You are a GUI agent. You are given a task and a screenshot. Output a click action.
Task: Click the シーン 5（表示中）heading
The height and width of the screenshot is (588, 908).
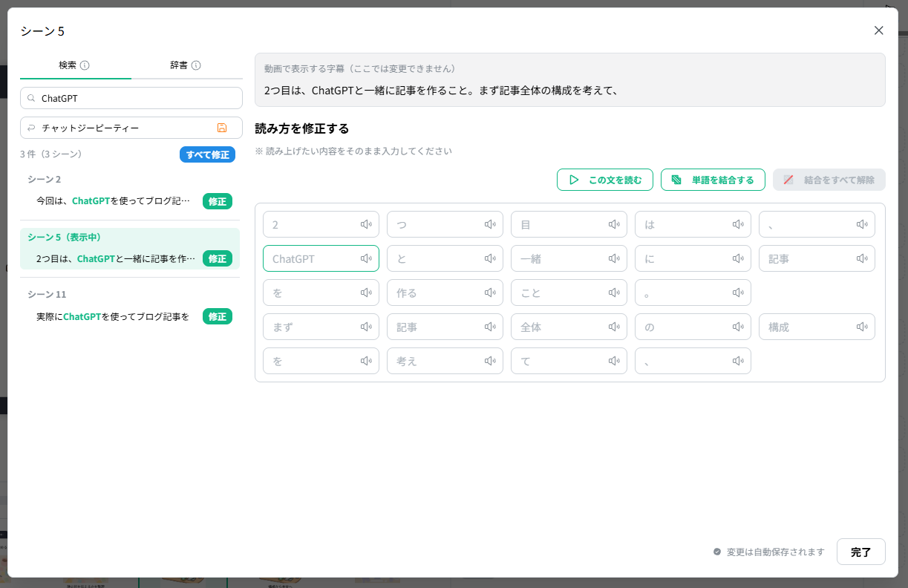[65, 238]
